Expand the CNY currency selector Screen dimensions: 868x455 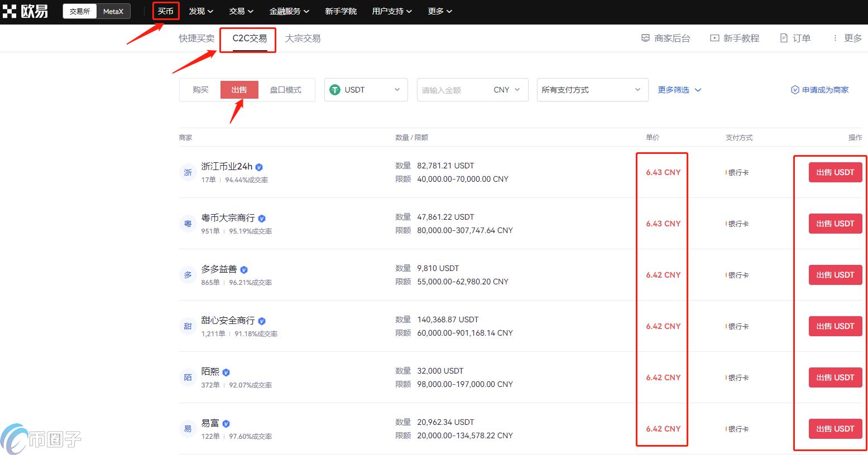tap(507, 90)
